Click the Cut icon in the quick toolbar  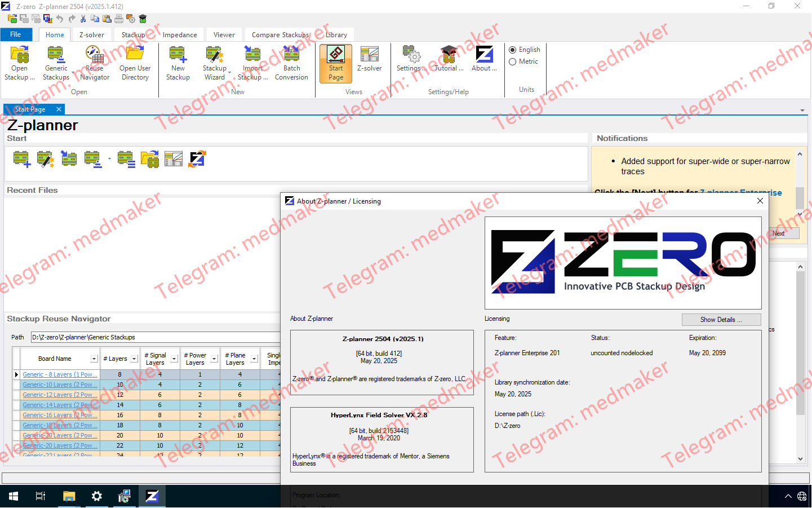click(x=83, y=18)
